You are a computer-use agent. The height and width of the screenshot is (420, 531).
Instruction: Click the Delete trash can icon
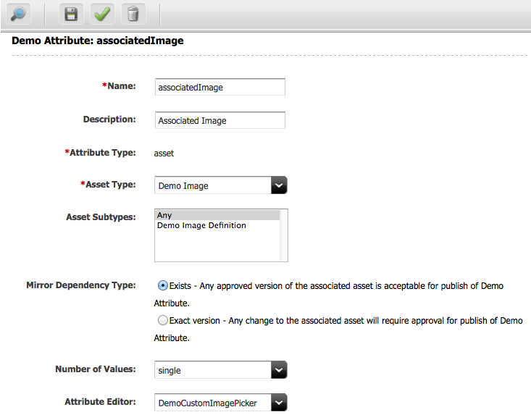[x=133, y=14]
